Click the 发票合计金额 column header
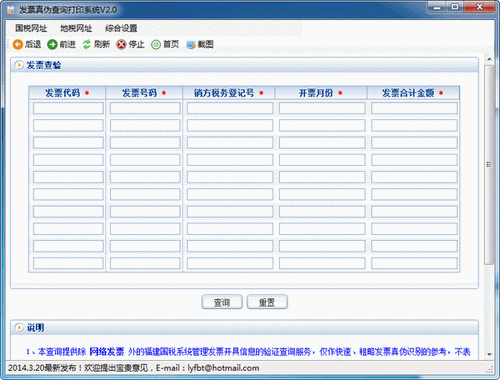The width and height of the screenshot is (500, 380). point(413,93)
